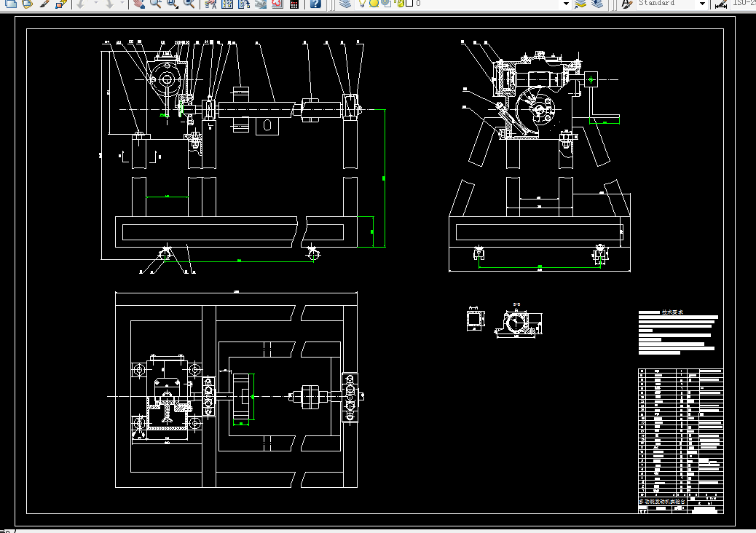Screen dimensions: 756x533
Task: Open the Layer Properties Manager
Action: [344, 4]
